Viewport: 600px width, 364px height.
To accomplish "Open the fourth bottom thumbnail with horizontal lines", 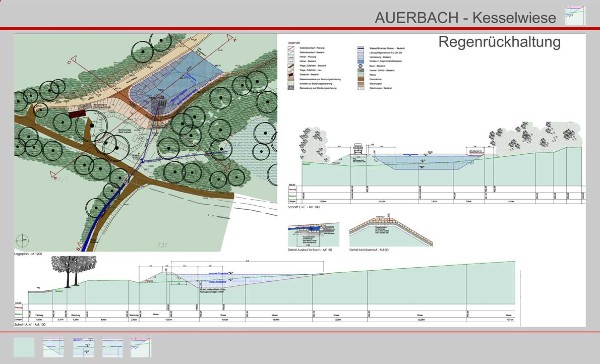I will coord(112,347).
